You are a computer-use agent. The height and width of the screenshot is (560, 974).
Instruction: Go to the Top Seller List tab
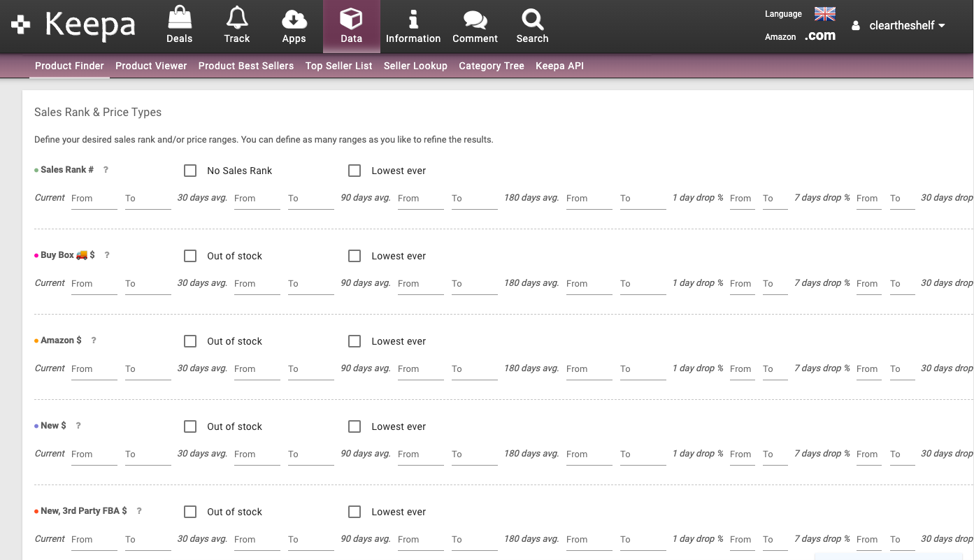338,66
